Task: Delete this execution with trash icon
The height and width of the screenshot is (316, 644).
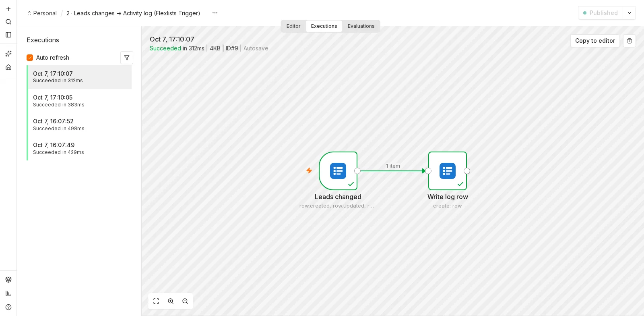Action: 630,41
